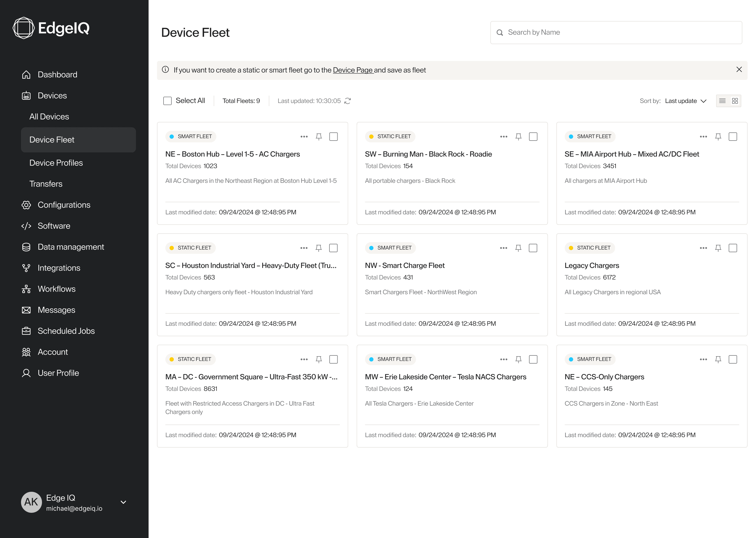The height and width of the screenshot is (538, 756).
Task: Open the Sort by Last update dropdown
Action: [685, 101]
